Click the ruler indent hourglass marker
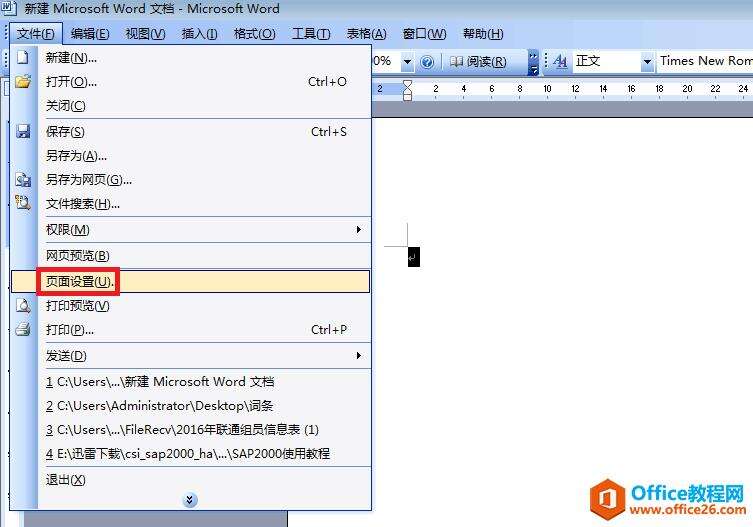This screenshot has height=527, width=753. (407, 90)
